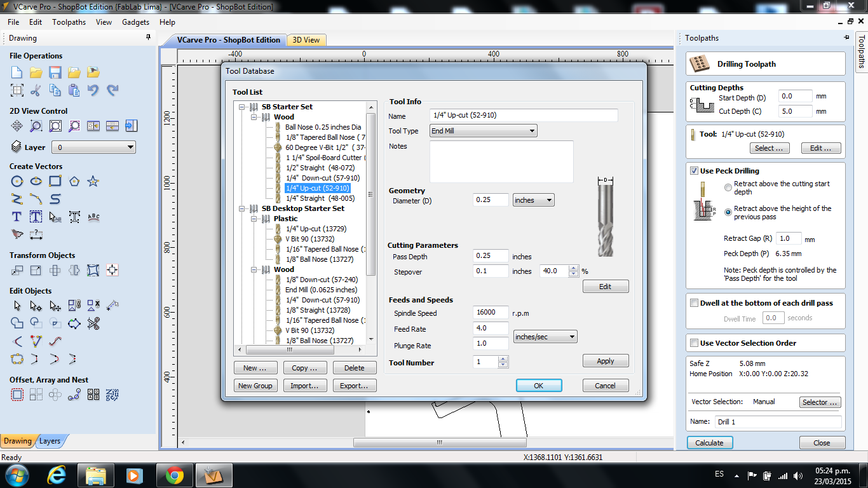Screen dimensions: 868x488
Task: Select the Zoom to box tool
Action: tap(36, 126)
